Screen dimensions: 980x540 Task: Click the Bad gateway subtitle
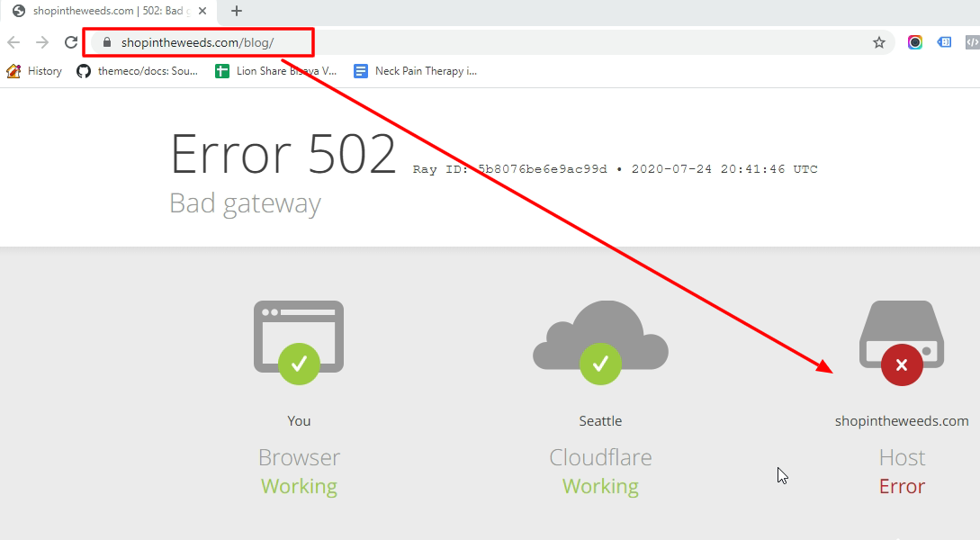(x=245, y=203)
